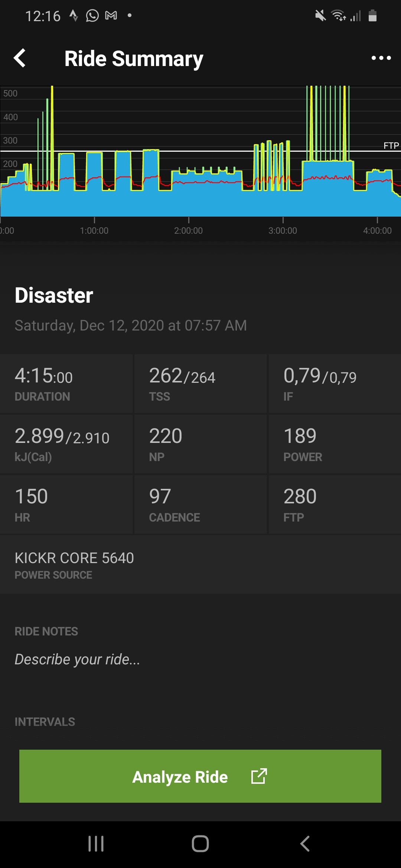
Task: Tap the Disaster ride title
Action: point(54,295)
